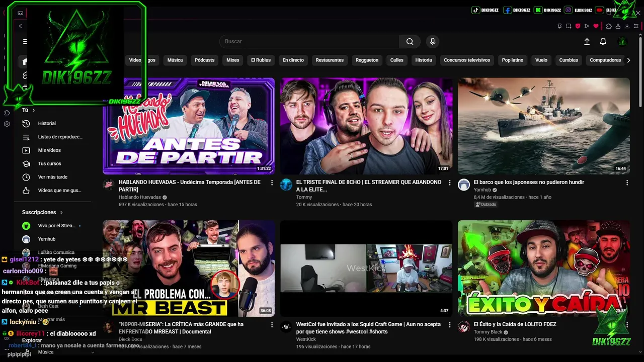Play the WestKick Squid Craft thumbnail

pos(366,268)
